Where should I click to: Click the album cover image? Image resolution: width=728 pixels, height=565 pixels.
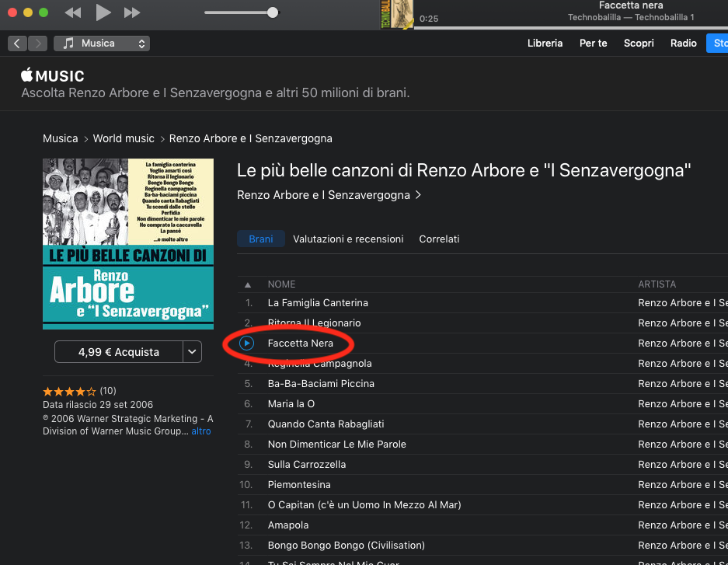click(128, 244)
